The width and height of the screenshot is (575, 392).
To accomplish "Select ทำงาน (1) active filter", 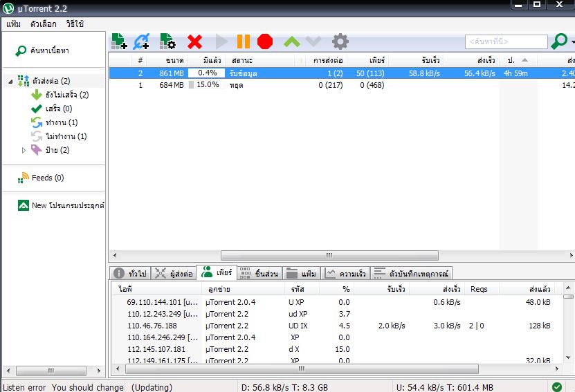I will [62, 122].
